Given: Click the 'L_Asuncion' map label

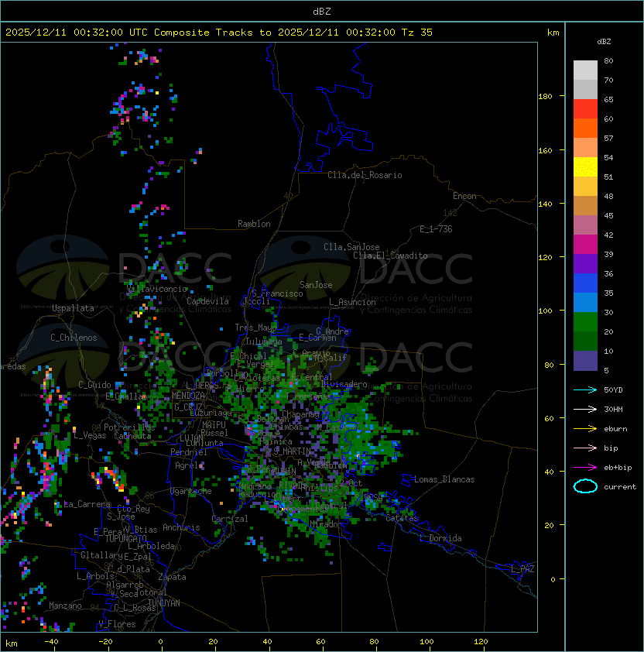Looking at the screenshot, I should coord(352,302).
